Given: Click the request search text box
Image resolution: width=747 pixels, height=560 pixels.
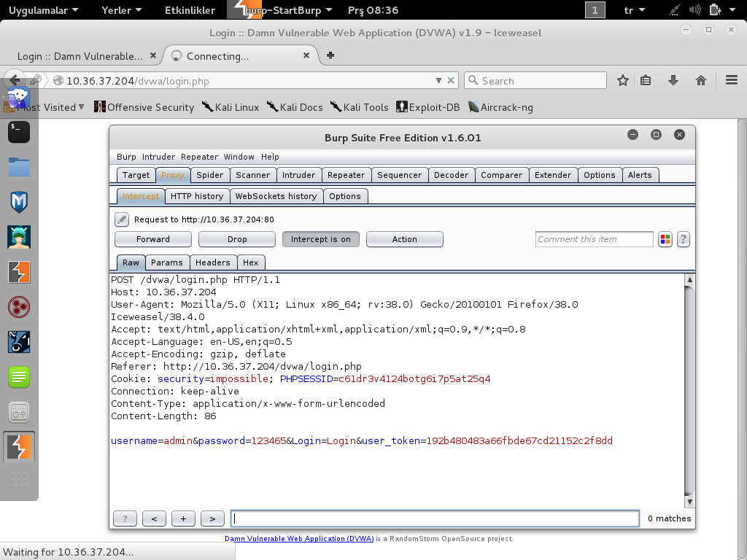Looking at the screenshot, I should point(435,518).
